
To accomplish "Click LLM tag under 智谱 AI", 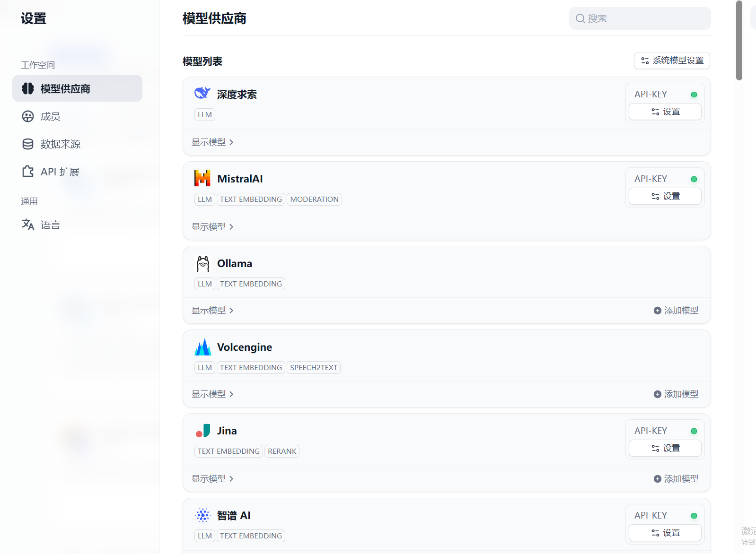I will pyautogui.click(x=205, y=536).
